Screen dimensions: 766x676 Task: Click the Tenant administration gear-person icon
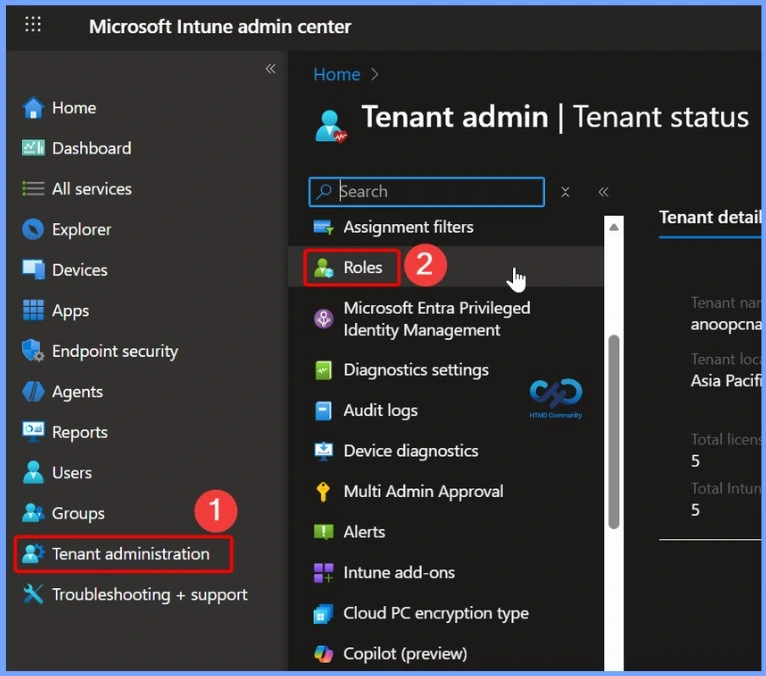click(x=33, y=553)
